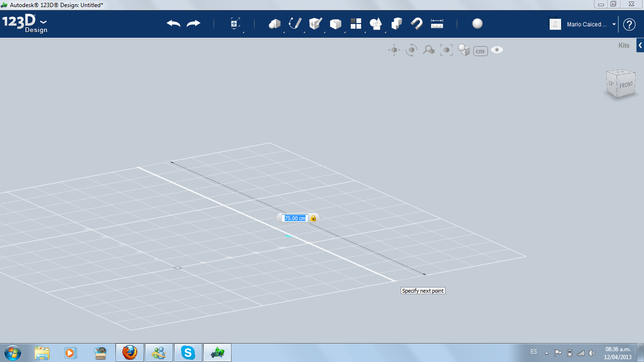644x362 pixels.
Task: Click the Kits panel label
Action: tap(624, 46)
